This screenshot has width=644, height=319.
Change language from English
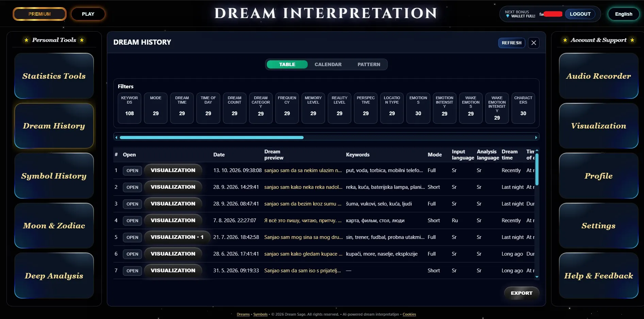point(624,14)
